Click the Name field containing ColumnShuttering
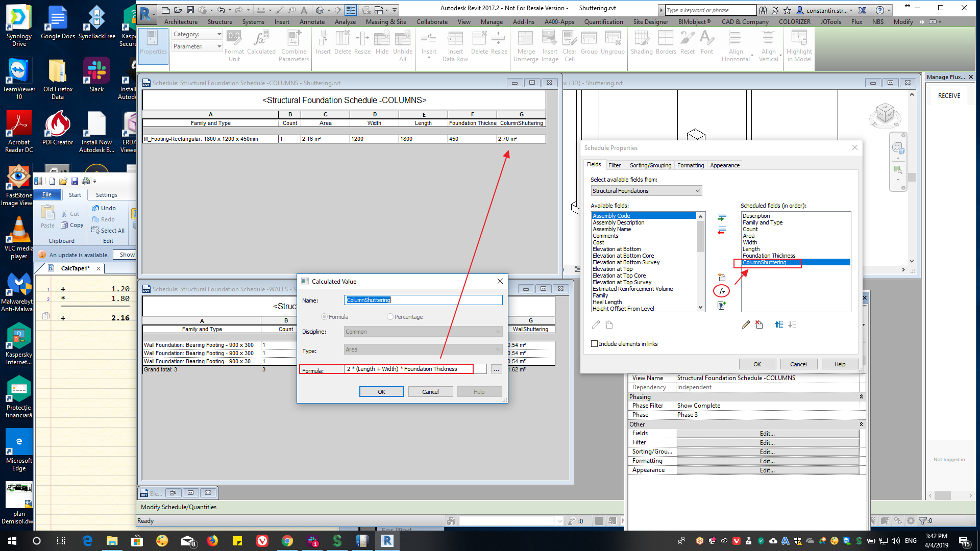This screenshot has width=980, height=551. click(423, 300)
